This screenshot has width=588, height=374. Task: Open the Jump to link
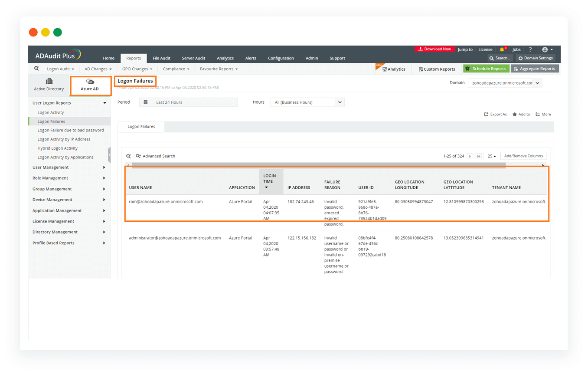tap(465, 49)
